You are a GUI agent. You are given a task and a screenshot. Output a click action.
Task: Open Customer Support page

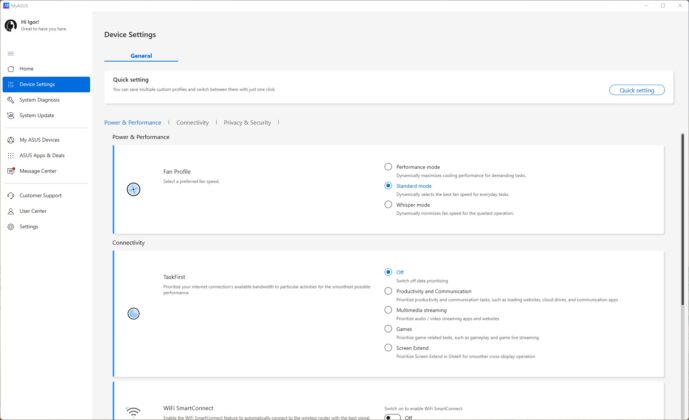tap(46, 196)
